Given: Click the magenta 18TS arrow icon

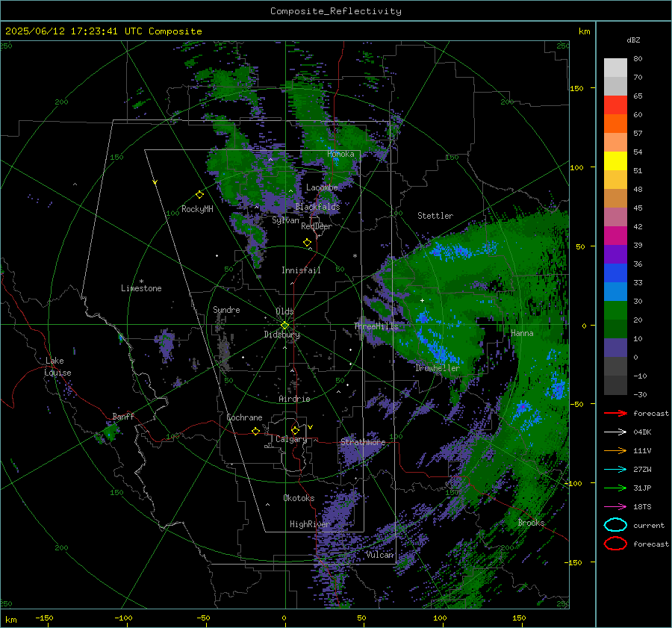Looking at the screenshot, I should 615,507.
